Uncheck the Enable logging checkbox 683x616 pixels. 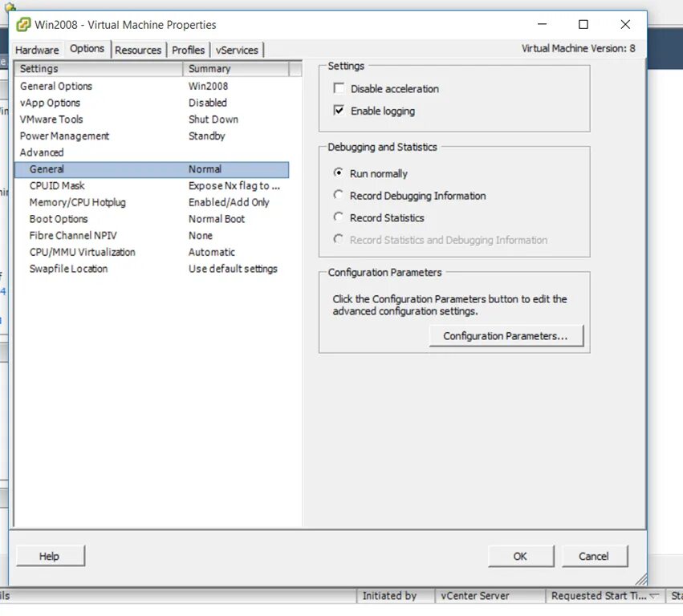[x=339, y=110]
